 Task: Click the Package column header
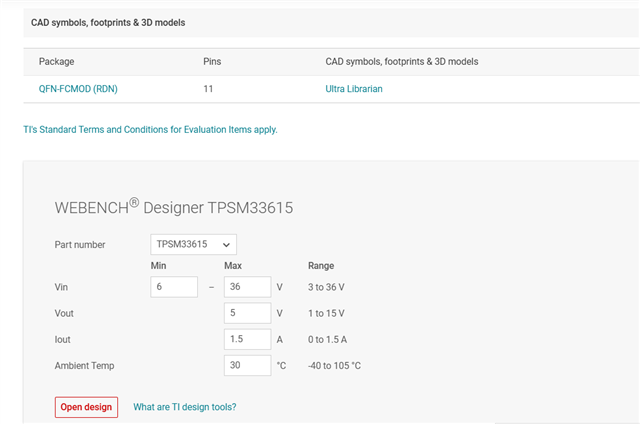tap(56, 62)
